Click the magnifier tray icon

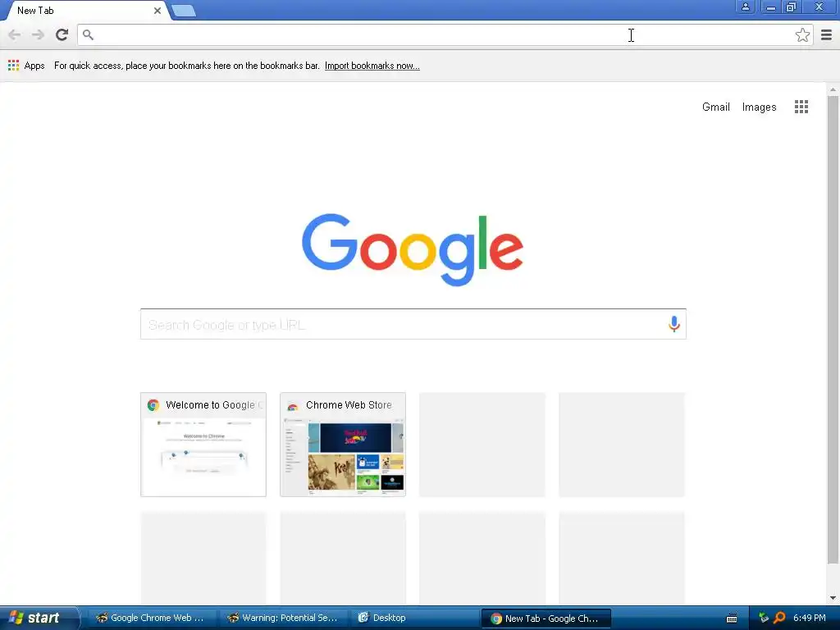[x=779, y=618]
